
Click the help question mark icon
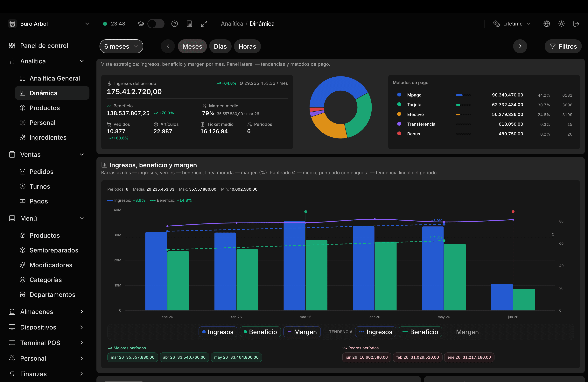pos(174,24)
